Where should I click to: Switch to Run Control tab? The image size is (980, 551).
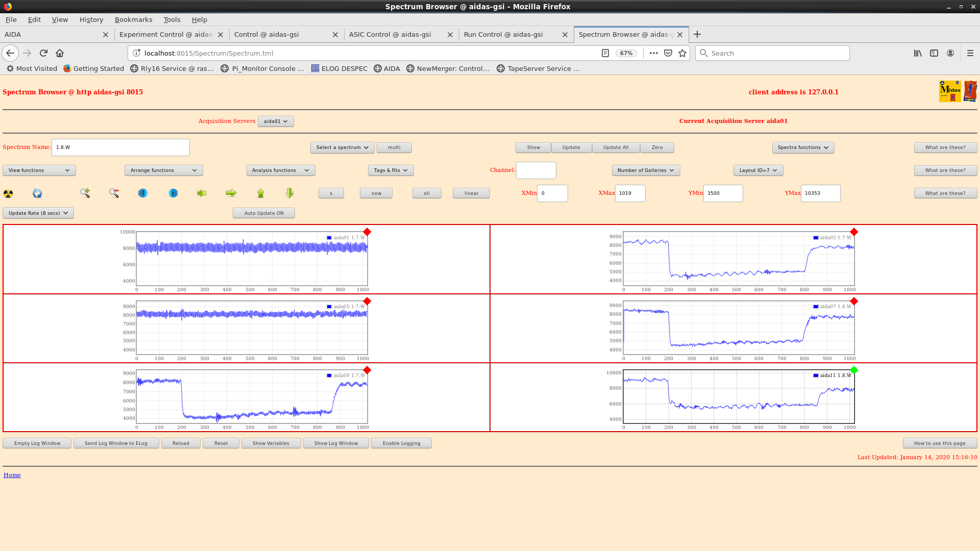pyautogui.click(x=503, y=34)
